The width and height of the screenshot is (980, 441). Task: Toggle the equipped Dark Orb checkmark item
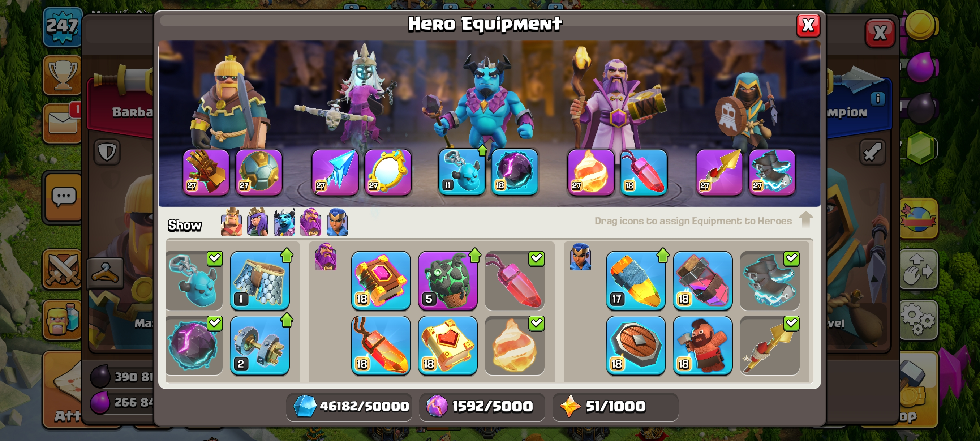point(194,346)
